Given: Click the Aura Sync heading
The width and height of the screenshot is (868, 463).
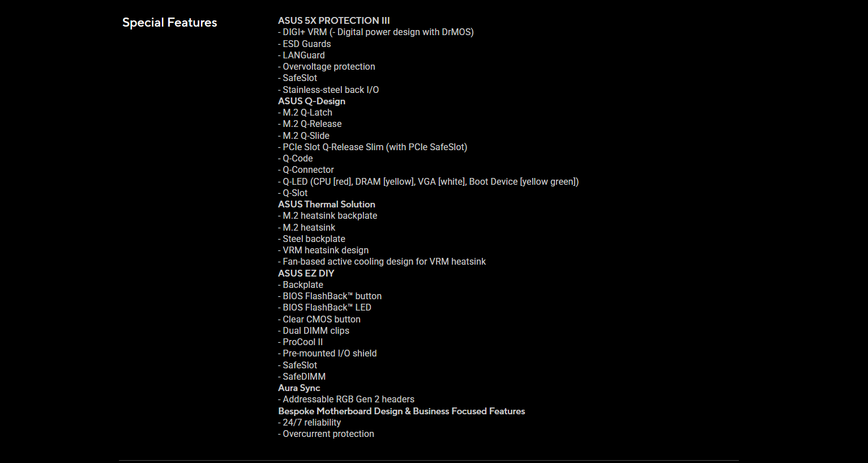Looking at the screenshot, I should (x=299, y=388).
